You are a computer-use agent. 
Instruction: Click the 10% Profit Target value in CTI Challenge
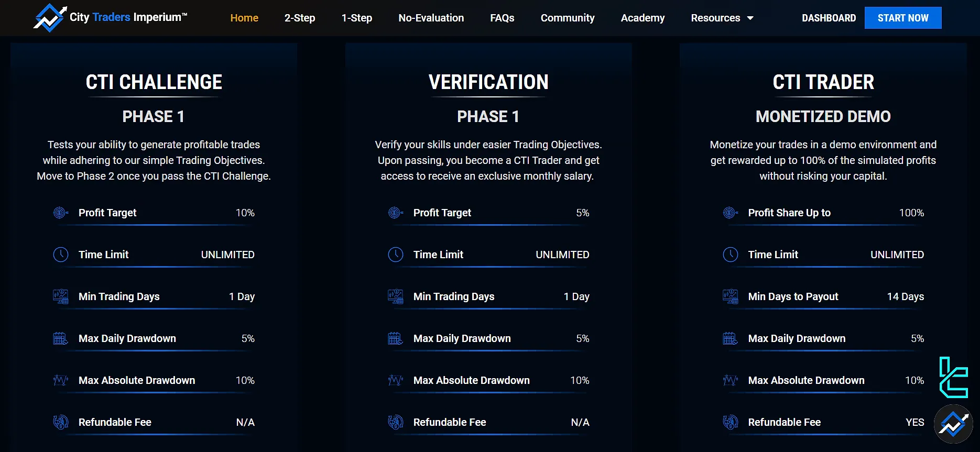(x=245, y=213)
